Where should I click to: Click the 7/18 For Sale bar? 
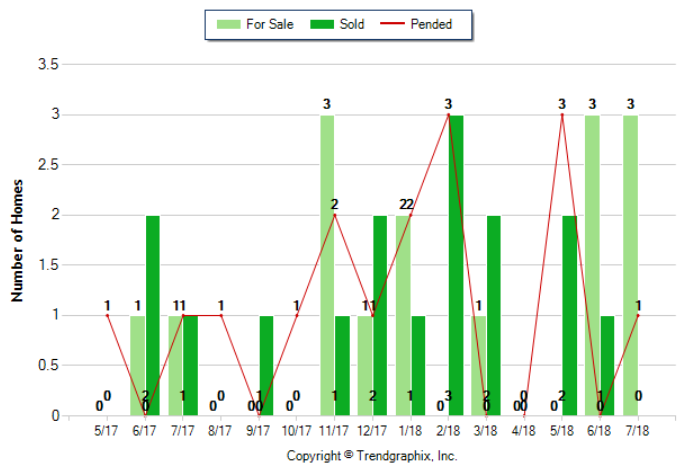630,265
